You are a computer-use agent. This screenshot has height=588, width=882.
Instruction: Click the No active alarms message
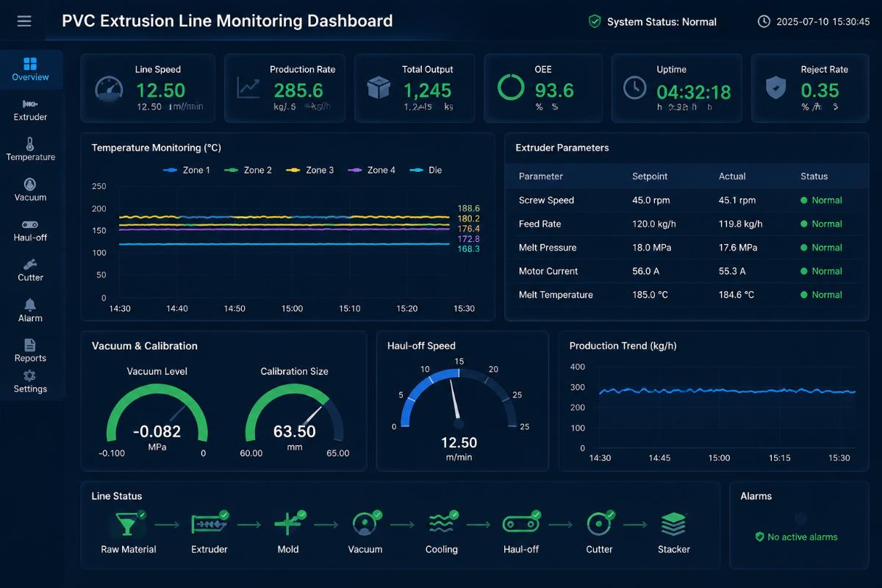click(x=803, y=537)
